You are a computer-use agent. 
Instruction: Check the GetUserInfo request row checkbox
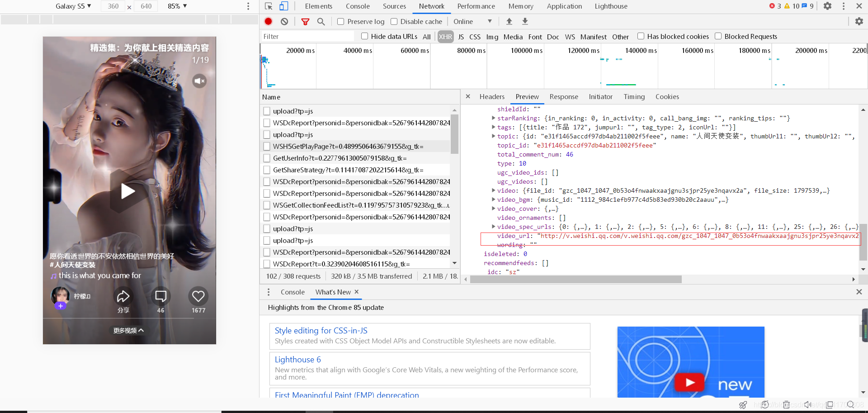(267, 158)
